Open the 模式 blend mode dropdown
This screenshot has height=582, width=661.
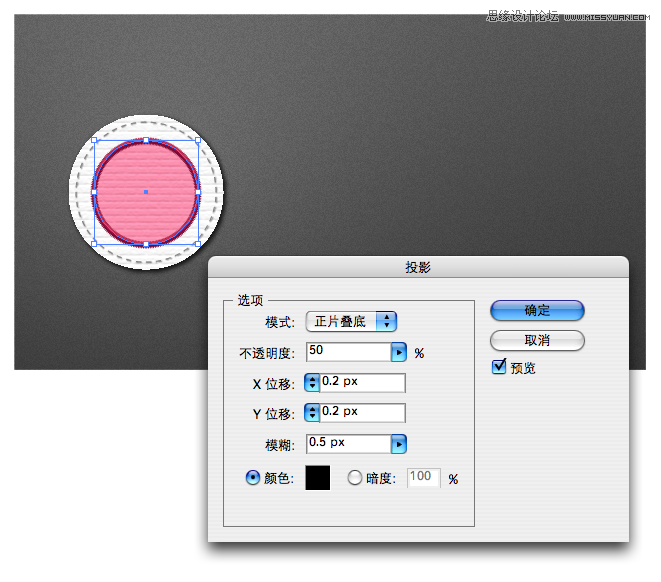click(351, 322)
